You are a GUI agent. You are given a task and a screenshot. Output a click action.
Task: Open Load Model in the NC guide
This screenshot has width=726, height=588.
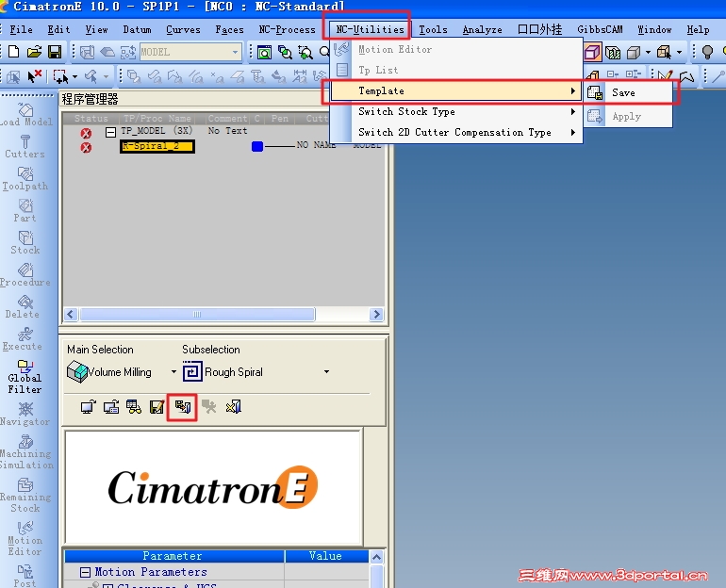pyautogui.click(x=25, y=115)
